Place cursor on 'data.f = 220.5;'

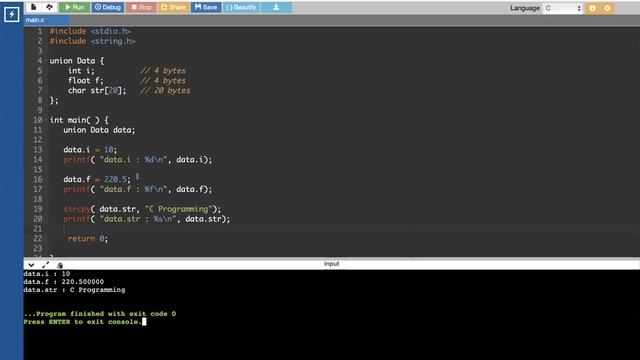click(x=97, y=179)
